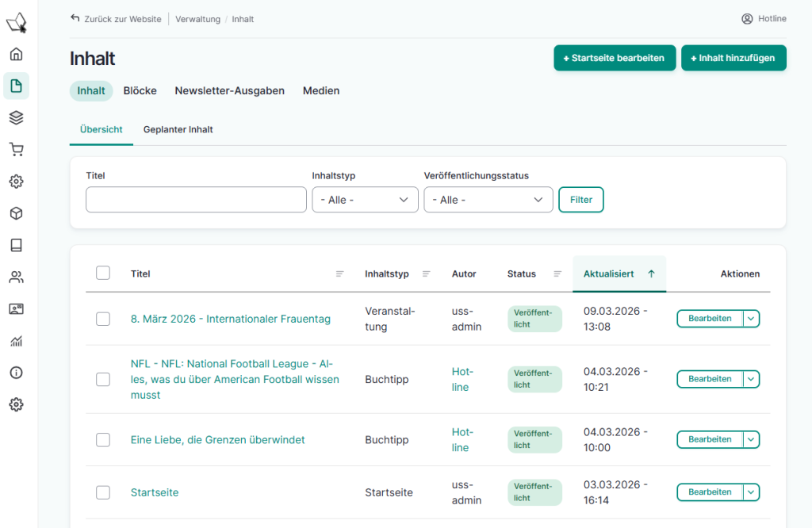
Task: Open the book icon in sidebar
Action: 16,245
